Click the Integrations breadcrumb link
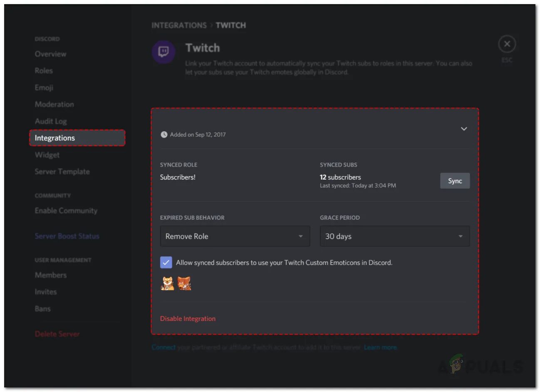The width and height of the screenshot is (540, 392). point(179,25)
